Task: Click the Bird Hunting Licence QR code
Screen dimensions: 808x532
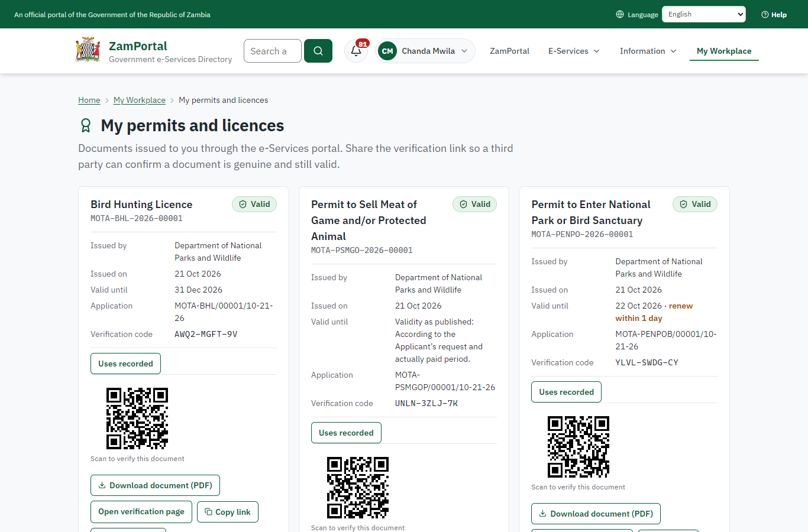Action: coord(137,419)
